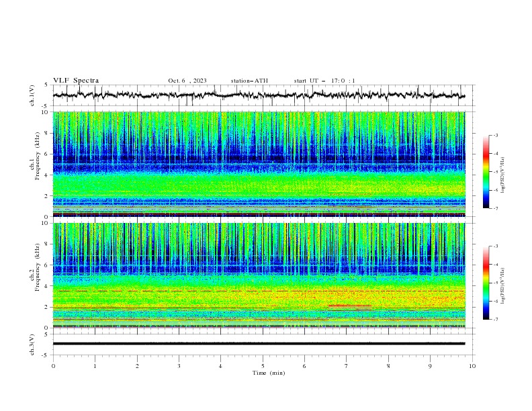Click time axis tick label "10" at the right end

click(x=472, y=366)
